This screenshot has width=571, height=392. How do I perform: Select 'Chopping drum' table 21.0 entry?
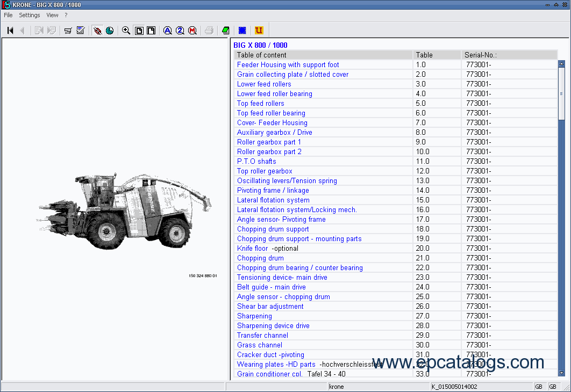point(260,258)
